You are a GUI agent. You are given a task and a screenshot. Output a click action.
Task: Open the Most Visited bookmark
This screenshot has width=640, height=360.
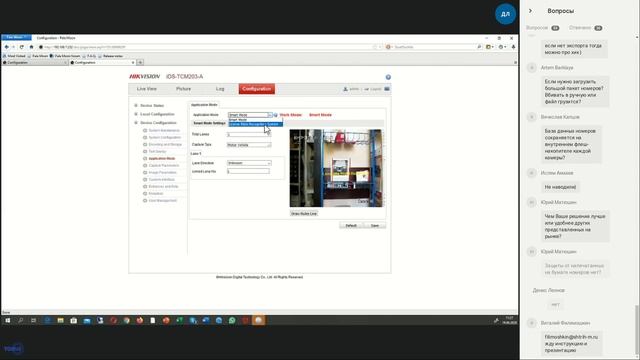coord(14,56)
